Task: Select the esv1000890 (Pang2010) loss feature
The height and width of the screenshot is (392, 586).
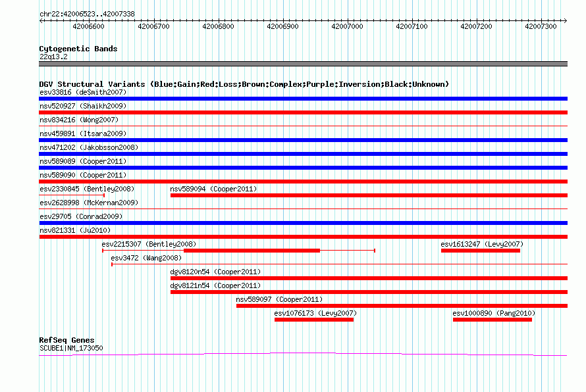Action: (x=493, y=320)
